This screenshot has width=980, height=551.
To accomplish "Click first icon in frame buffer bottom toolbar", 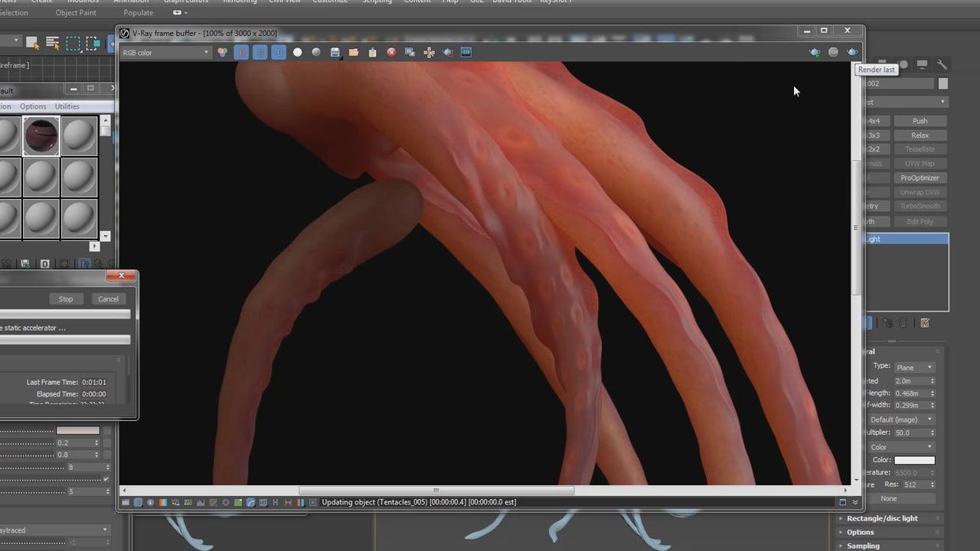I will click(126, 502).
